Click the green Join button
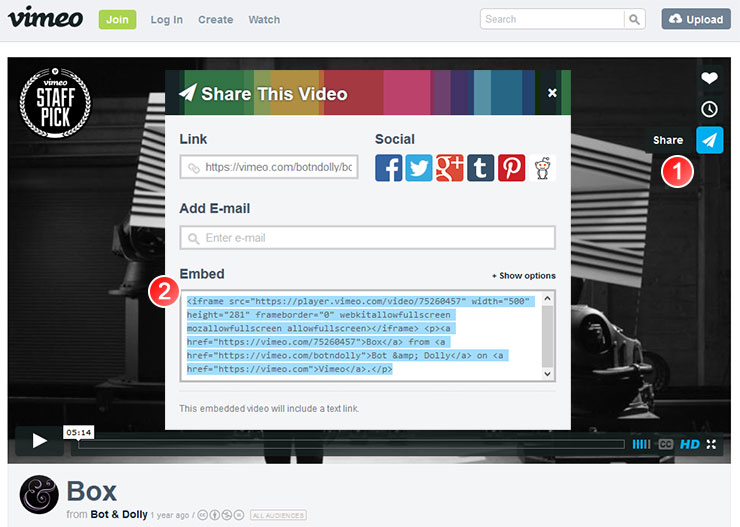Image resolution: width=740 pixels, height=527 pixels. tap(118, 19)
